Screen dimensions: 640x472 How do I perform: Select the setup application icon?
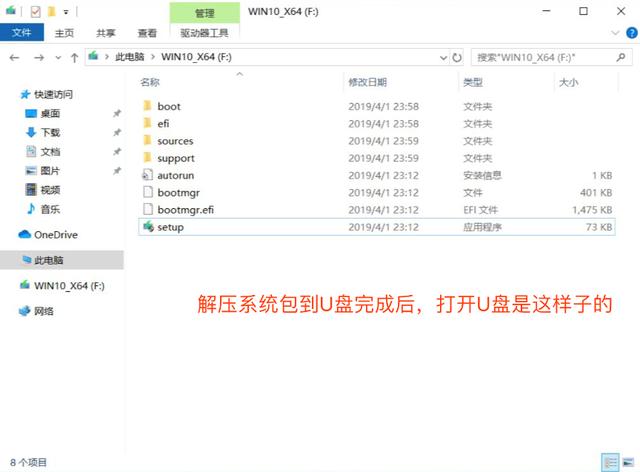tap(148, 226)
